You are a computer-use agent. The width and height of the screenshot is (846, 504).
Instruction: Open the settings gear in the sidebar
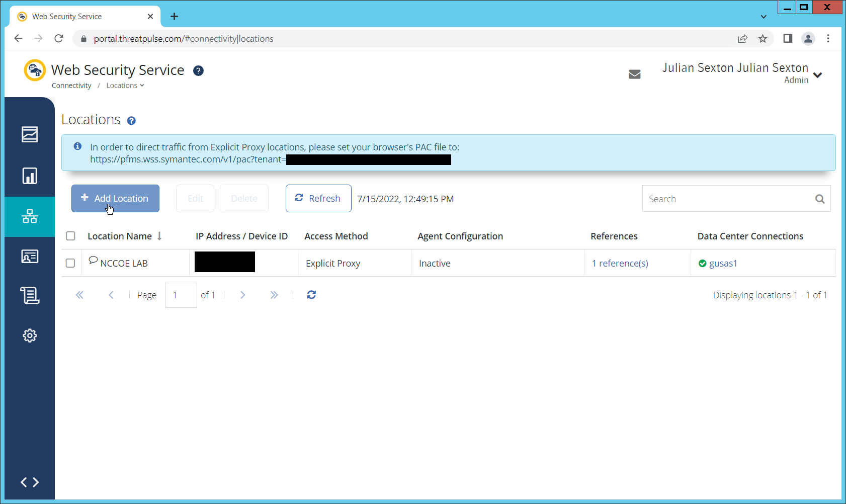point(30,335)
